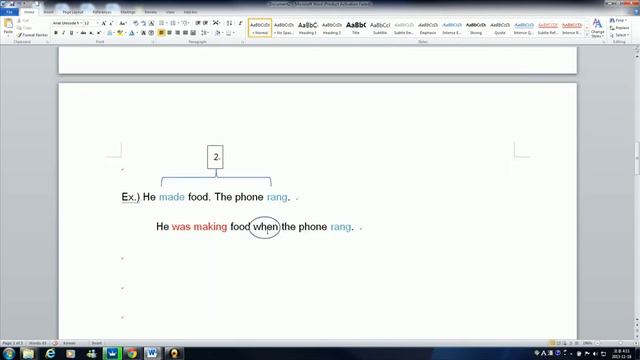Click the Cut command
This screenshot has width=640, height=360.
coord(23,20)
